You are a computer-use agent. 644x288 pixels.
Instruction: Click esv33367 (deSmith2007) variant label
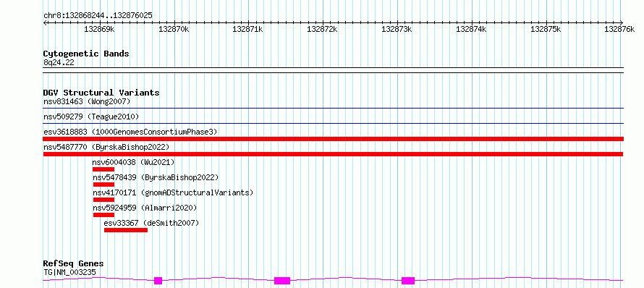pyautogui.click(x=151, y=223)
